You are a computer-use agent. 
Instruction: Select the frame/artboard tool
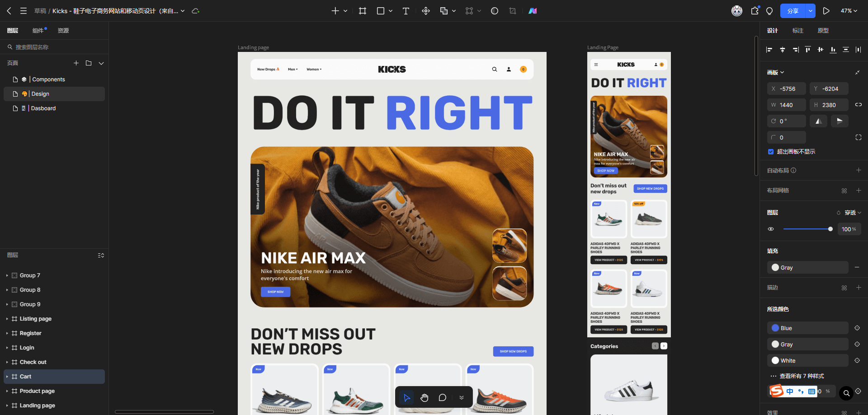363,11
